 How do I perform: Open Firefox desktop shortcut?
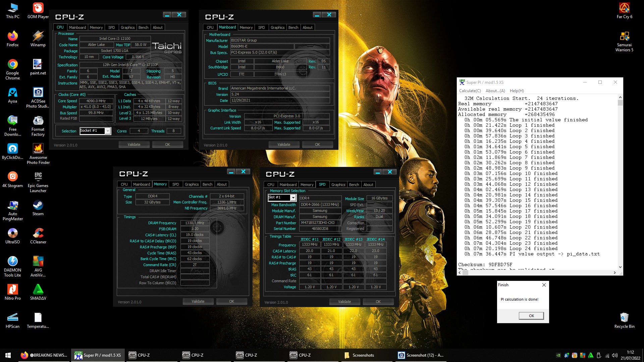(13, 39)
